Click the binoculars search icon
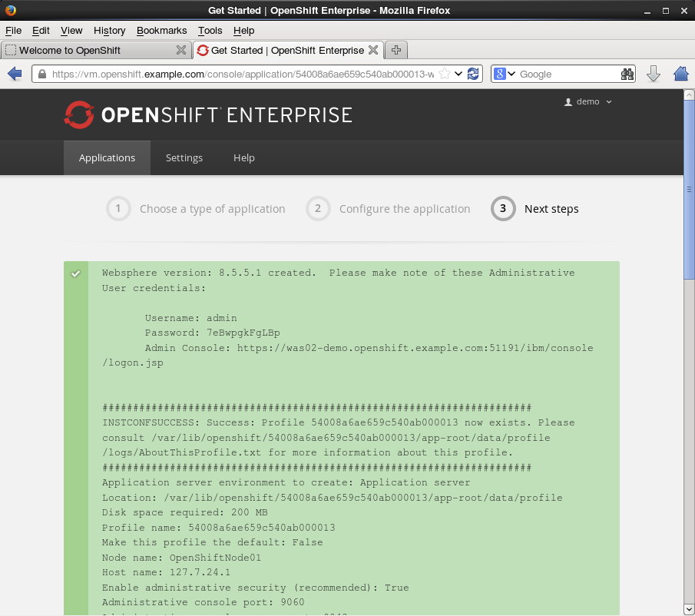 (x=627, y=74)
